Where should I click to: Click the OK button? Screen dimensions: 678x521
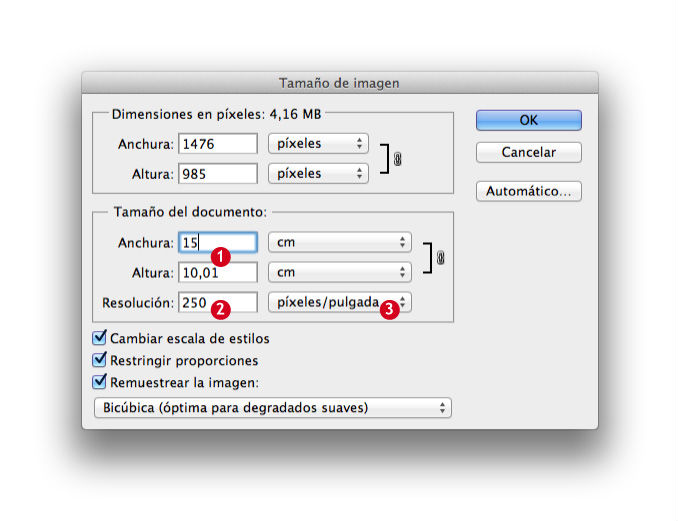[528, 120]
